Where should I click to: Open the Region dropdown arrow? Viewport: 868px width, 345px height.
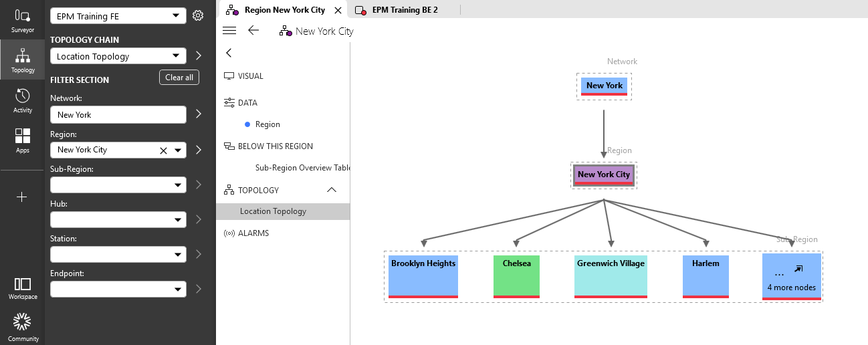[x=178, y=150]
